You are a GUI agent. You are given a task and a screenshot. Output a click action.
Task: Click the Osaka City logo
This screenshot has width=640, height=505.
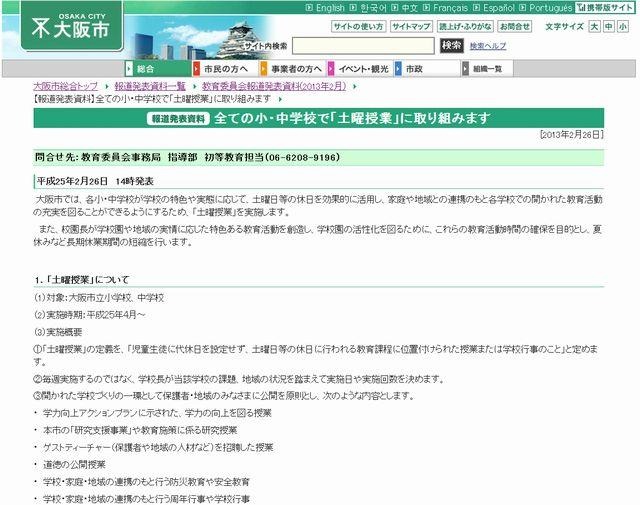(x=60, y=28)
